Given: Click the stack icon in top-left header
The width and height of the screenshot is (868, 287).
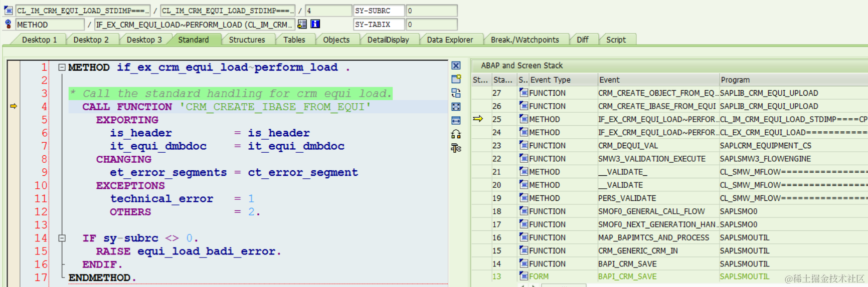Looking at the screenshot, I should [9, 11].
